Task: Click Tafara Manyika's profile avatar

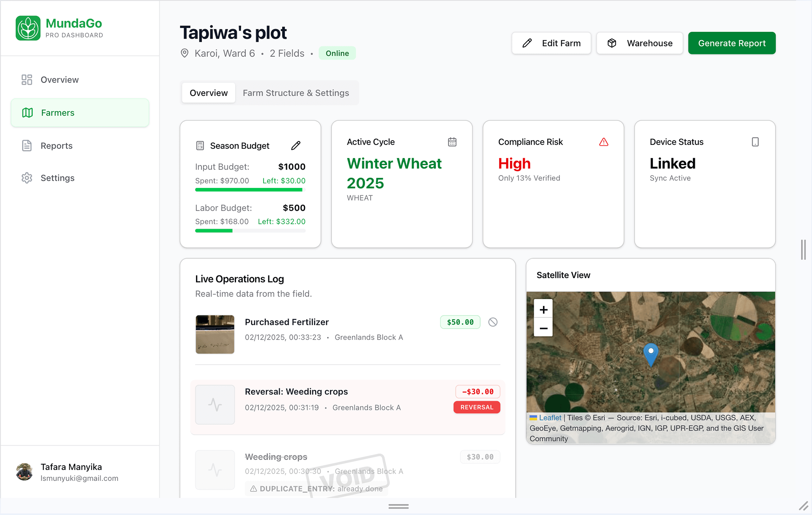Action: tap(24, 472)
